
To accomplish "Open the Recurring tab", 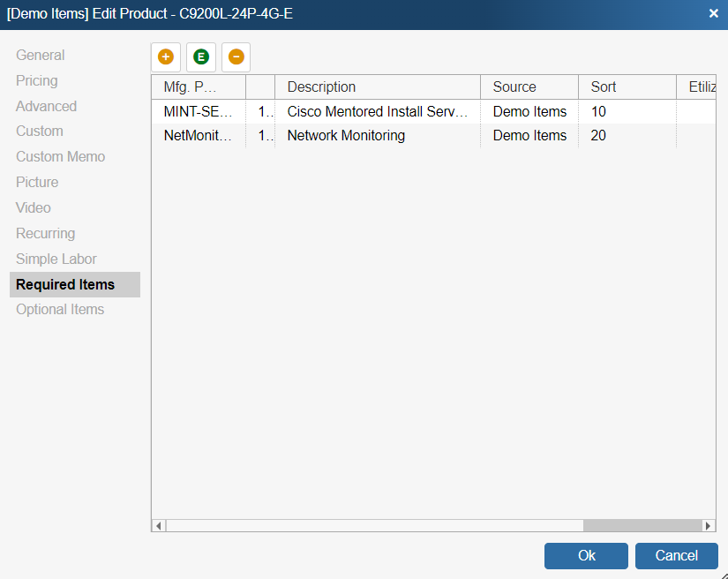I will click(x=46, y=234).
